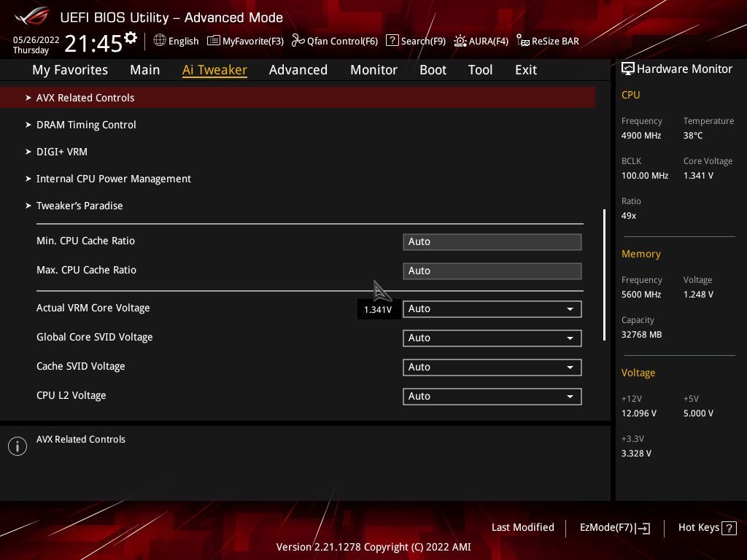Image resolution: width=747 pixels, height=560 pixels.
Task: Switch to My Favorites tab
Action: click(x=70, y=70)
